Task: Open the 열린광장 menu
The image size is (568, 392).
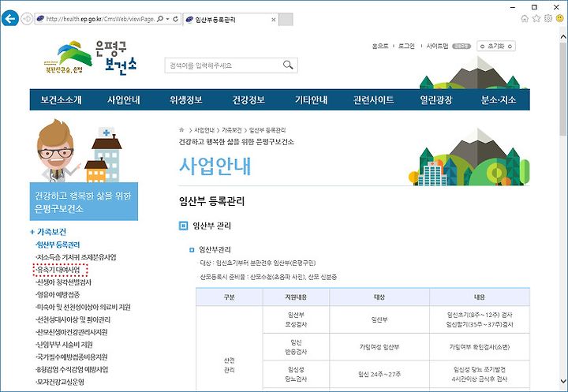Action: point(436,100)
